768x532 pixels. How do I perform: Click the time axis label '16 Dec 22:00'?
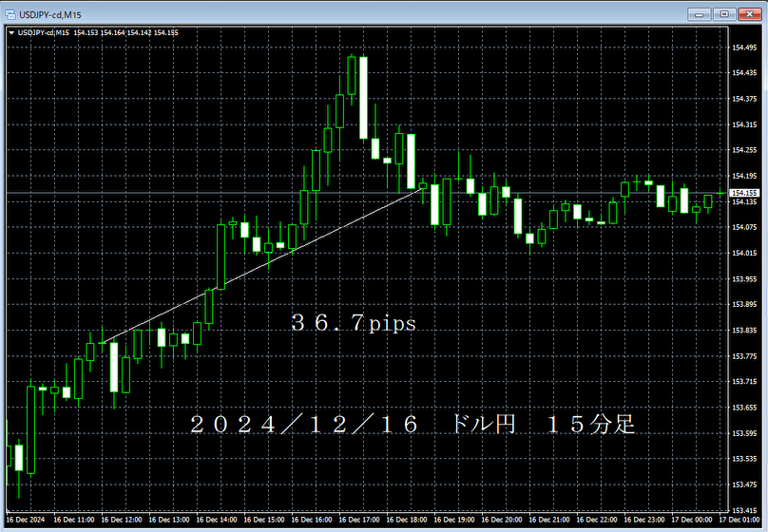[597, 520]
